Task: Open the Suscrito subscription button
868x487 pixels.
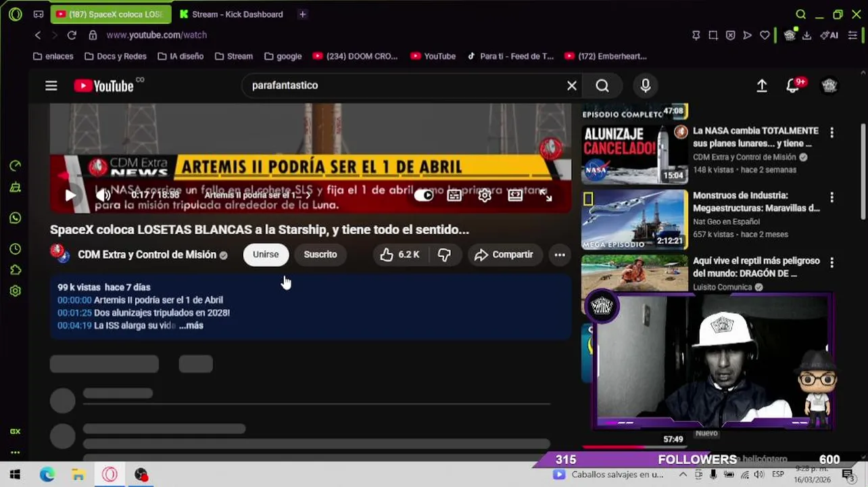Action: (x=320, y=254)
